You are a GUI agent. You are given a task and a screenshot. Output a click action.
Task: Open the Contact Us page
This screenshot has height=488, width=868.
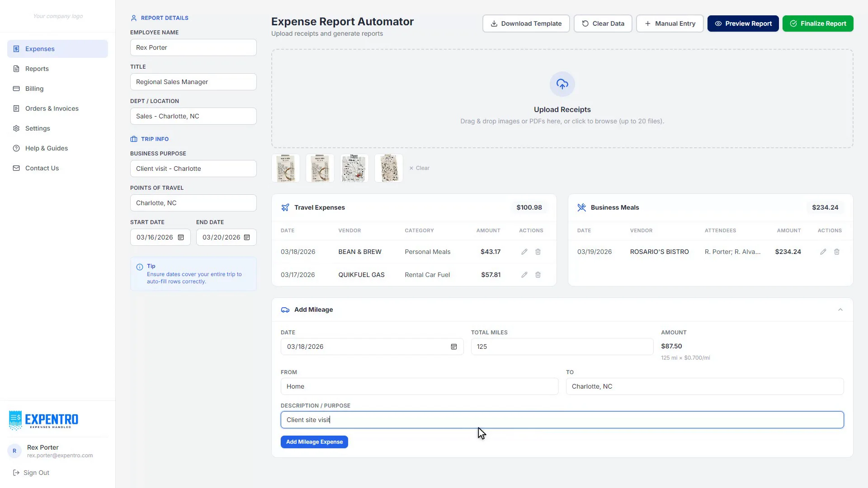tap(57, 168)
